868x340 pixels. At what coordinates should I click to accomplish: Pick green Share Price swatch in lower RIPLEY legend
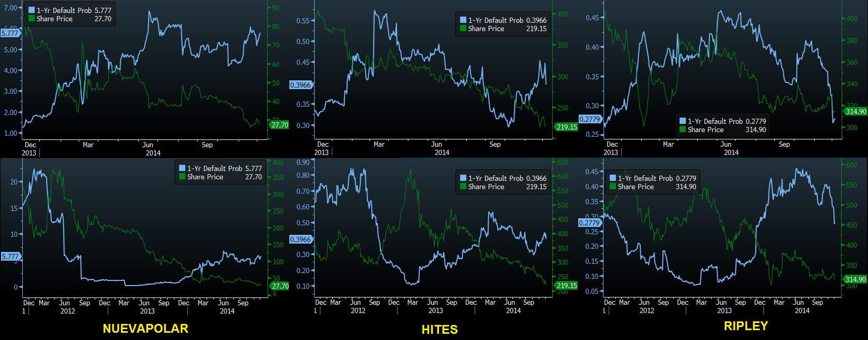pos(613,187)
